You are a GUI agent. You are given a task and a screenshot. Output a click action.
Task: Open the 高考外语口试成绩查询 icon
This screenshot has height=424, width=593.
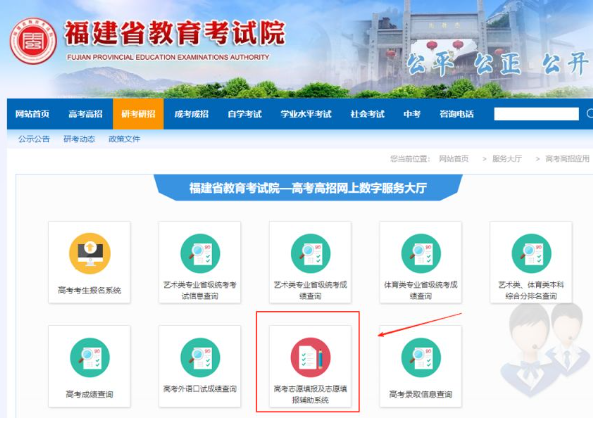(x=200, y=357)
